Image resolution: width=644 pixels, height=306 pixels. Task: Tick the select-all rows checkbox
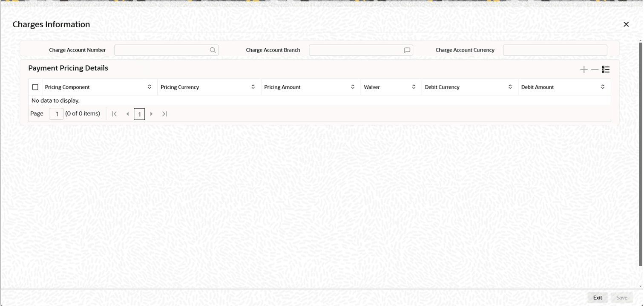[x=35, y=87]
